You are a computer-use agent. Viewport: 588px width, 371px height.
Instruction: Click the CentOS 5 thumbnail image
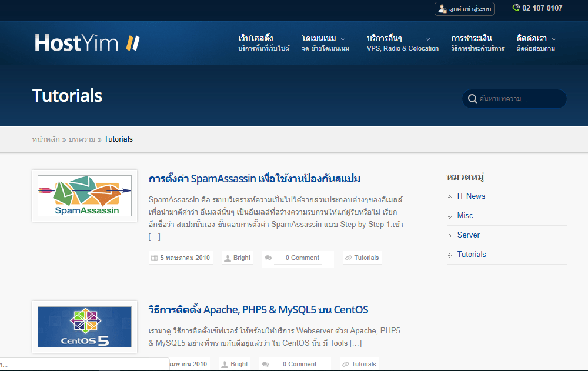(x=85, y=327)
